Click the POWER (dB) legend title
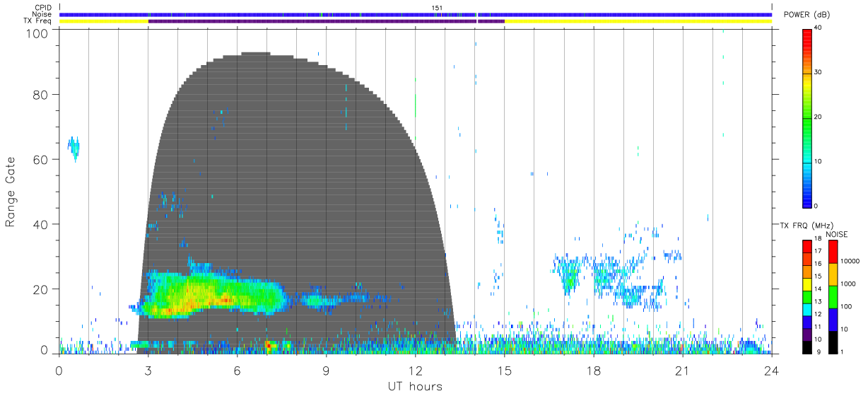868x401 pixels. pos(807,15)
